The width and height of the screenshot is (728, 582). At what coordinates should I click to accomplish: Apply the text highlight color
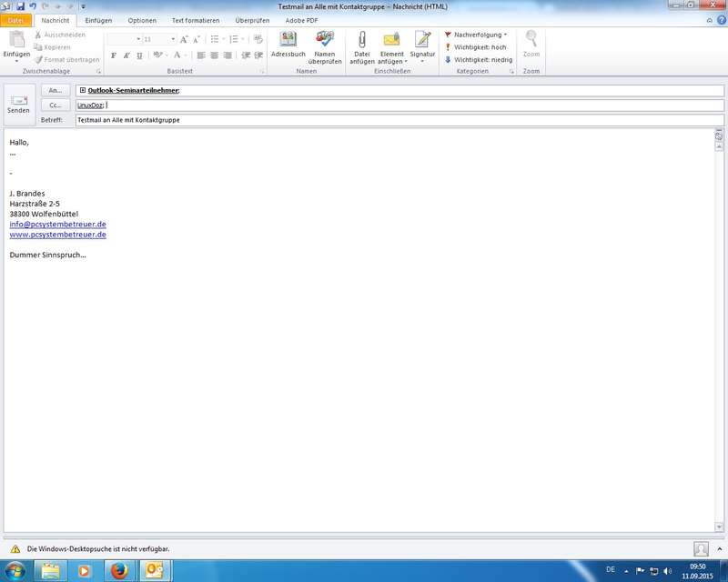[x=157, y=55]
